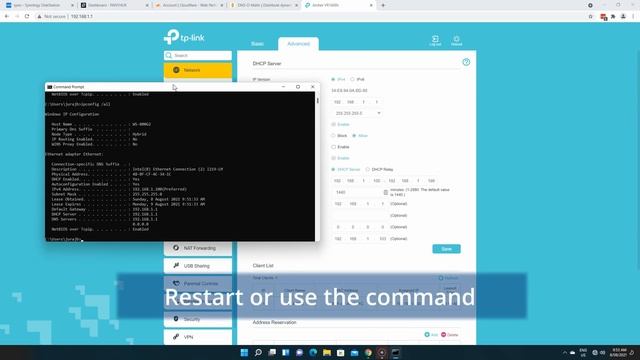The width and height of the screenshot is (640, 360).
Task: Click the browser reload icon
Action: 27,16
